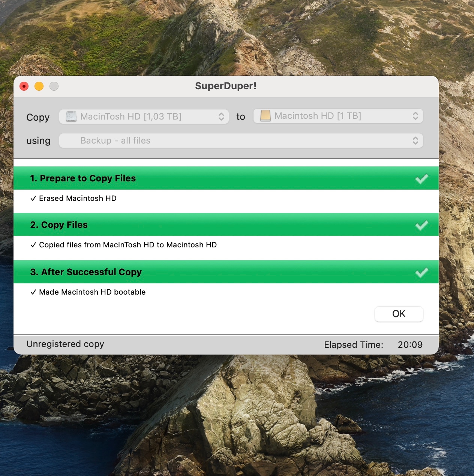Click the 20:09 elapsed time value

[x=410, y=345]
